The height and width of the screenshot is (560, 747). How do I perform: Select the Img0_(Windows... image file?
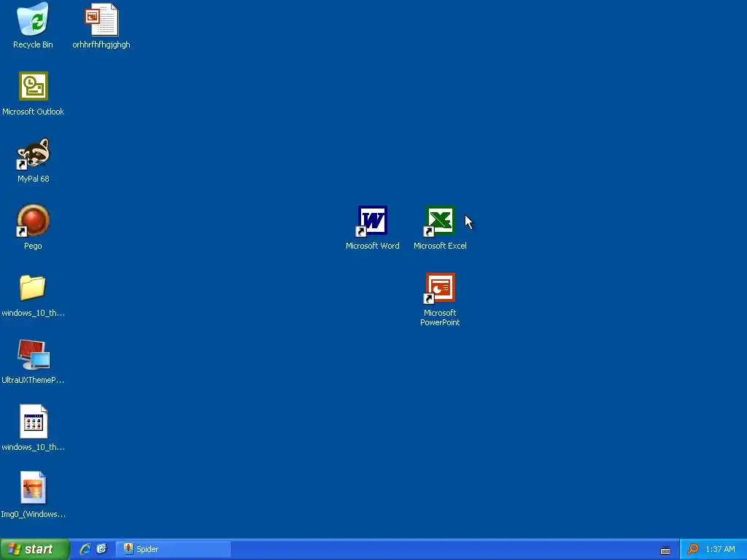(x=34, y=488)
